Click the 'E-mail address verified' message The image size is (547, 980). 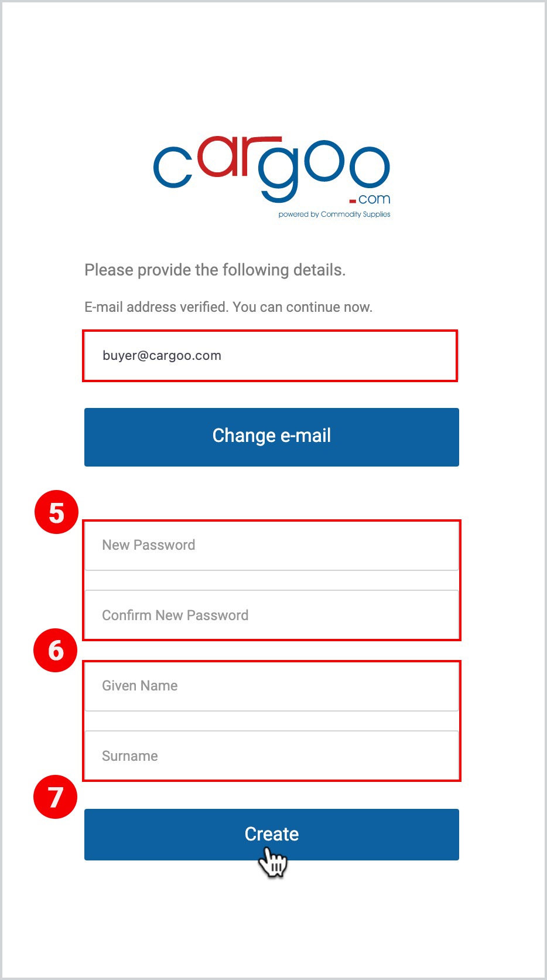point(228,307)
